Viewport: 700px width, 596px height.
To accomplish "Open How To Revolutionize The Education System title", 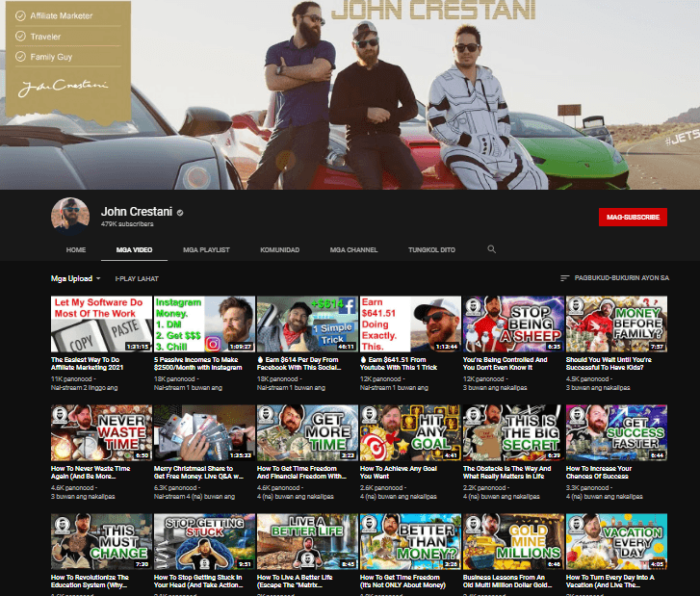I will pos(90,582).
